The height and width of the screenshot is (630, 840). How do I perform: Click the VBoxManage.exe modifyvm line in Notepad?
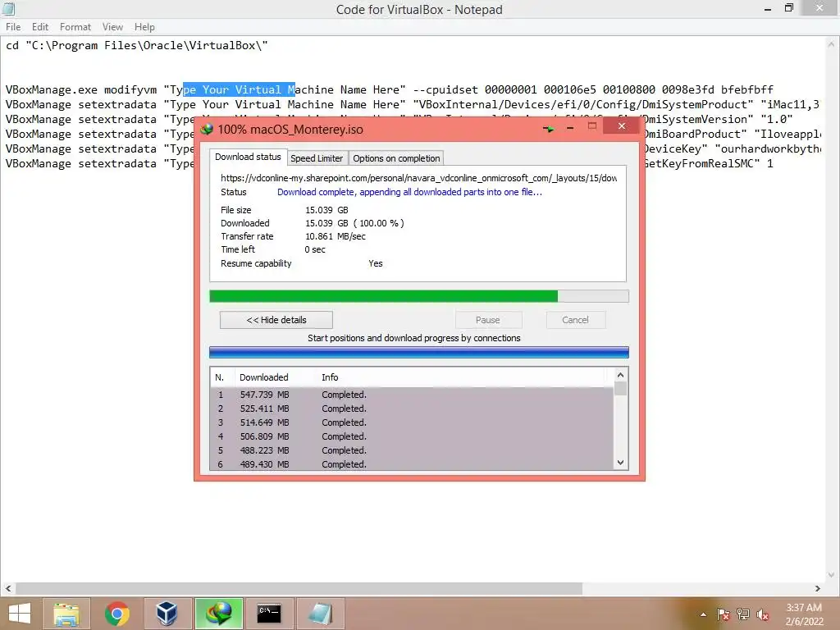pos(390,89)
